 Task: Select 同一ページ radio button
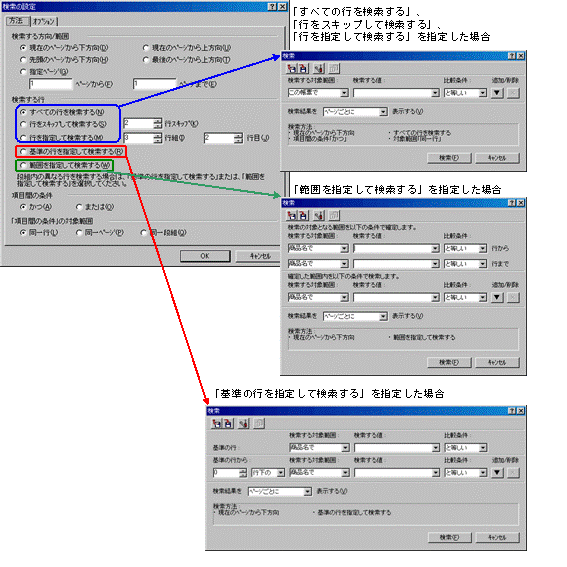pyautogui.click(x=79, y=233)
